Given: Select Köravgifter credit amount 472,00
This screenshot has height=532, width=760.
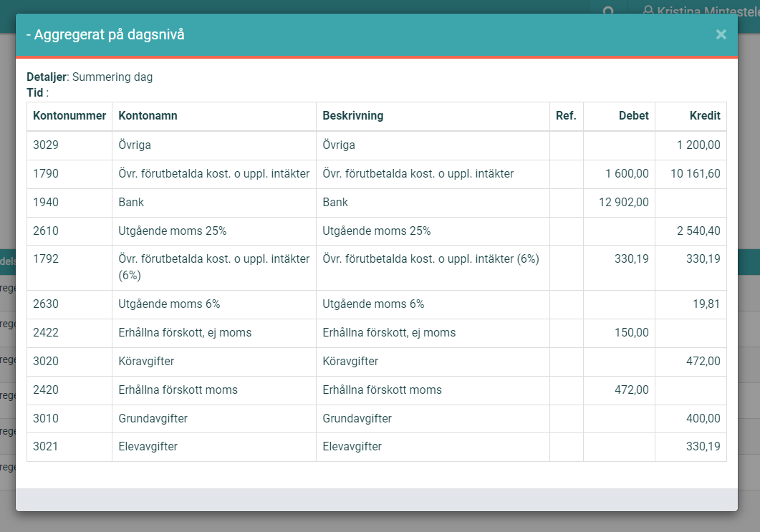Looking at the screenshot, I should [703, 361].
